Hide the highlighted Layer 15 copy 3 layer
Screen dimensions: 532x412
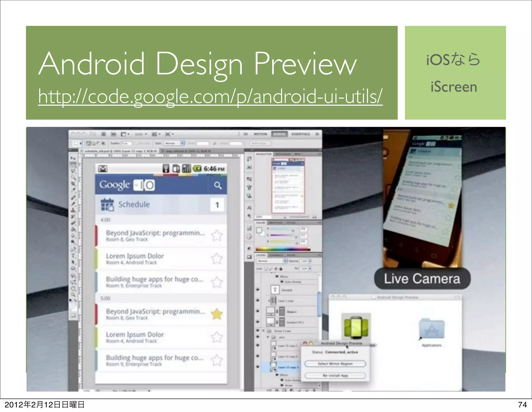click(258, 367)
